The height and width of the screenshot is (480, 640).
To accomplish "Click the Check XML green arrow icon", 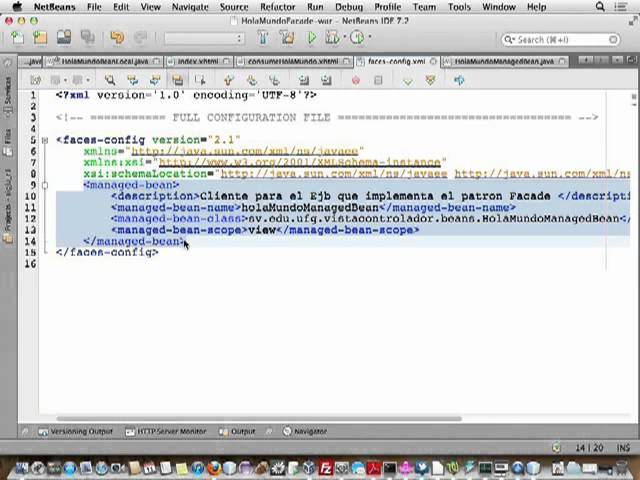I will coord(407,81).
